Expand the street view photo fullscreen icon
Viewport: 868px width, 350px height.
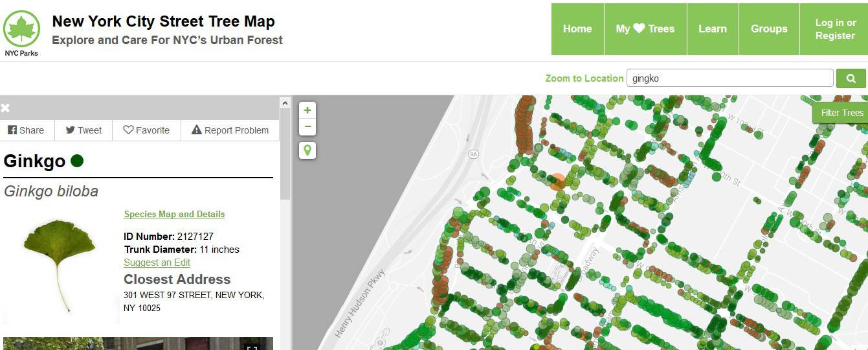pyautogui.click(x=252, y=348)
